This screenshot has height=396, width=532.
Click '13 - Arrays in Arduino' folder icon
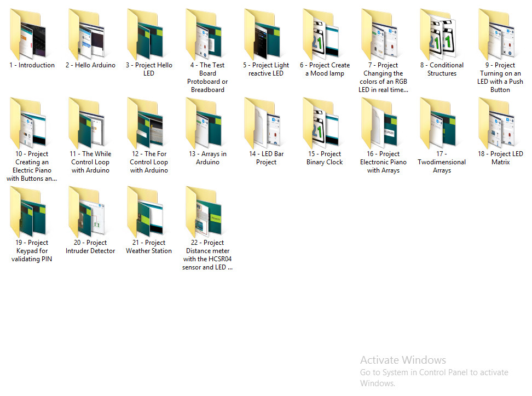(204, 123)
